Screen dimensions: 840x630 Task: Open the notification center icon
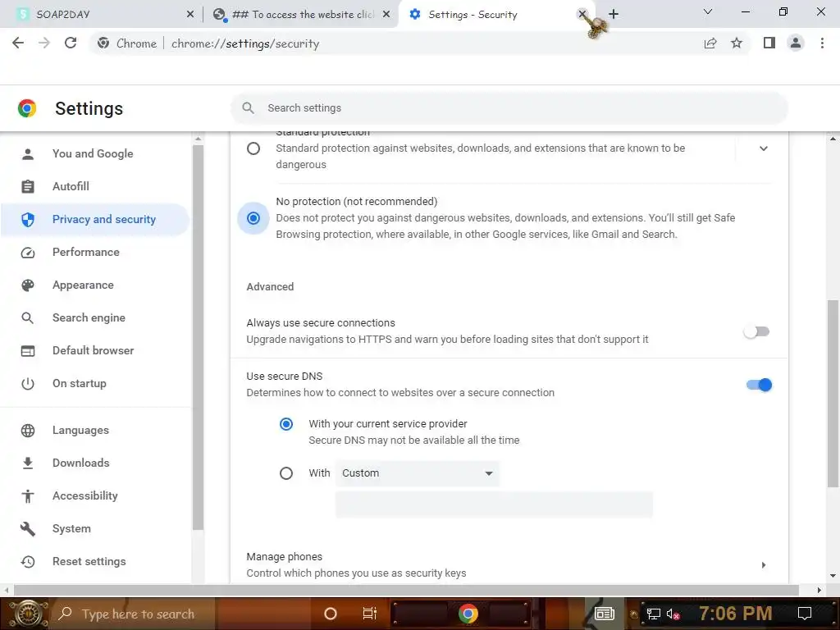805,614
